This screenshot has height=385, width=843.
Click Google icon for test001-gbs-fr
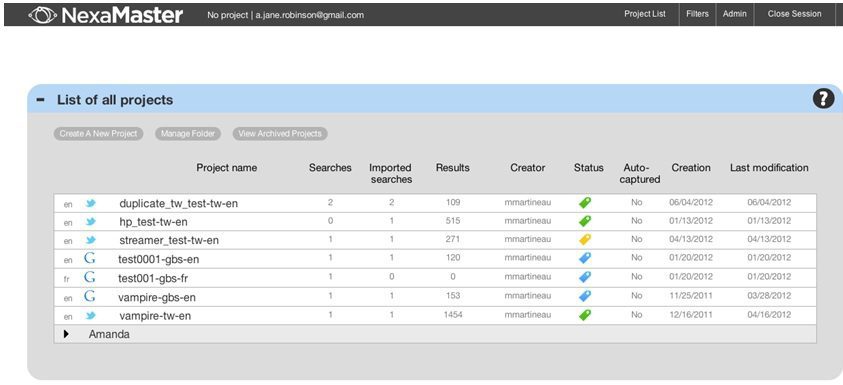(90, 277)
